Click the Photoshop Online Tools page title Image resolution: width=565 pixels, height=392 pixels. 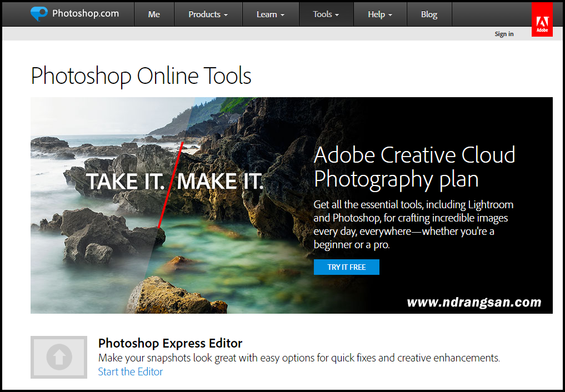(141, 76)
